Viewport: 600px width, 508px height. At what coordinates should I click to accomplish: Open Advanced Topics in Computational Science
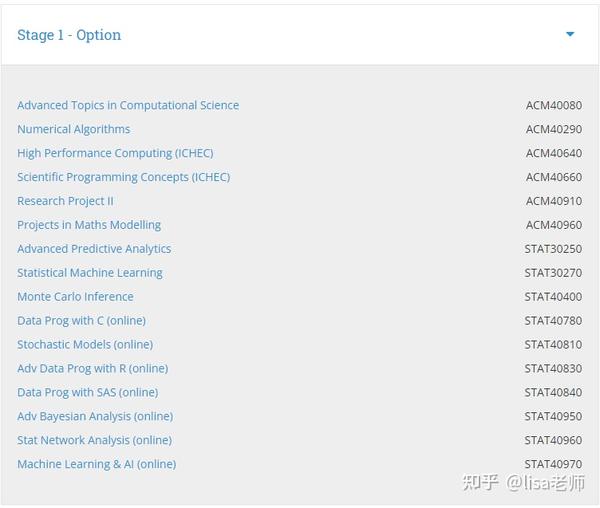(x=128, y=105)
